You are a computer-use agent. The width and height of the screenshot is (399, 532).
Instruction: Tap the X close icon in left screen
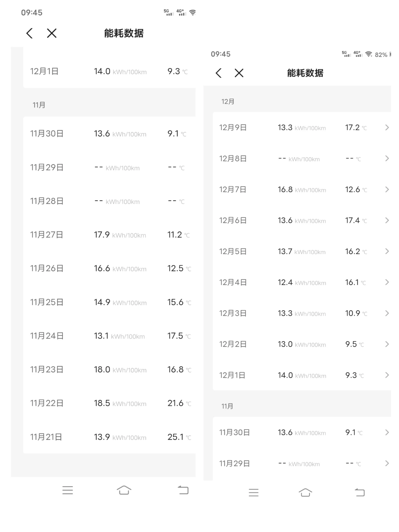click(52, 33)
